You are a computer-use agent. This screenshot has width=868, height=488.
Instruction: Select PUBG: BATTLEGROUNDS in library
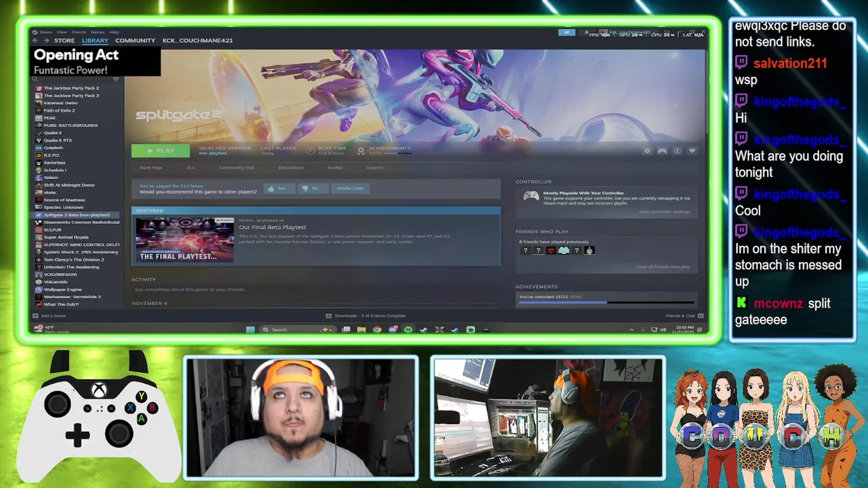click(71, 125)
